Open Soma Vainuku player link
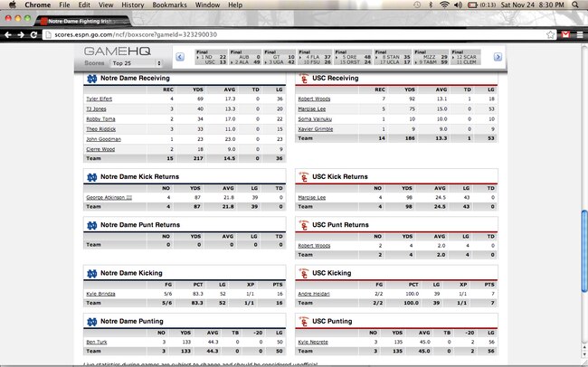This screenshot has width=588, height=367. click(315, 119)
